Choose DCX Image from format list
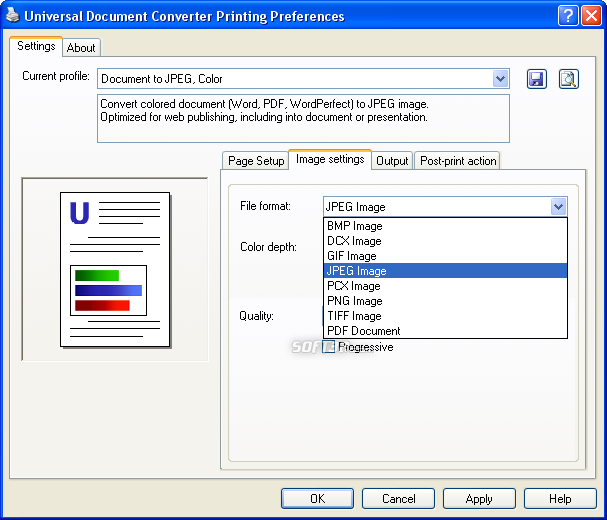This screenshot has height=520, width=607. [445, 241]
